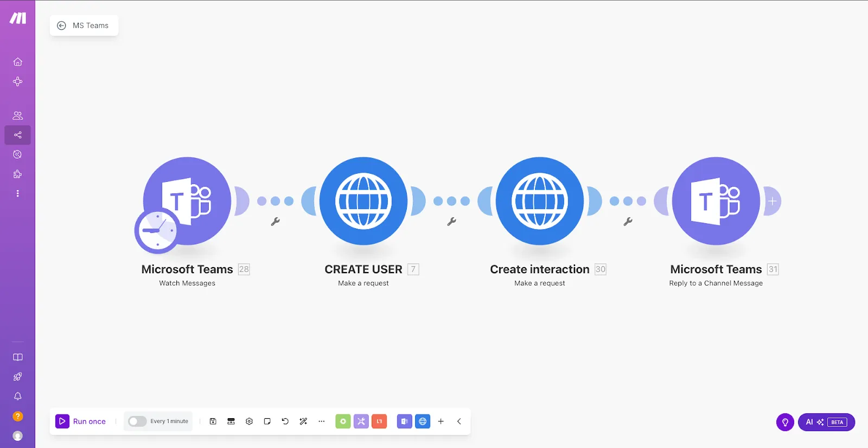Click the number 28 module badge
Screen dimensions: 868x448
tap(244, 269)
